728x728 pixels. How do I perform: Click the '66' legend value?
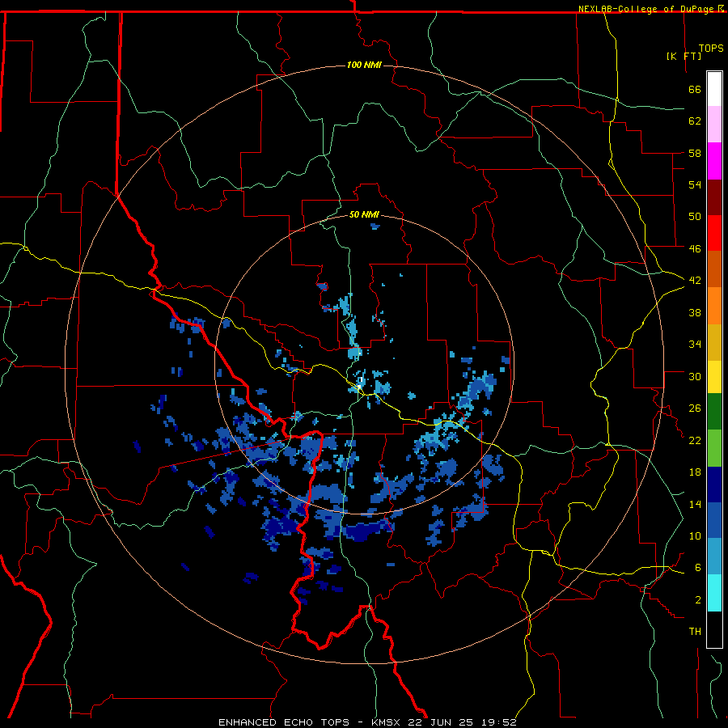[695, 90]
